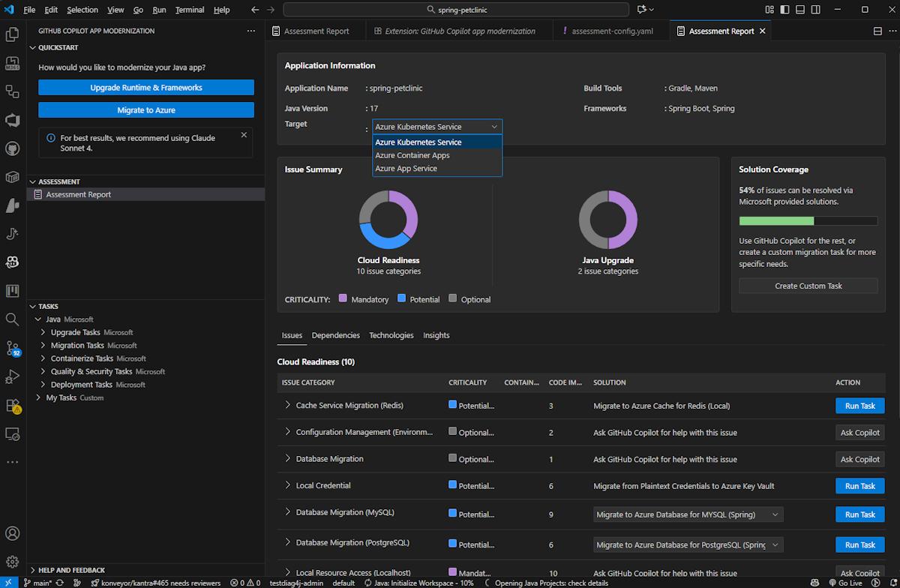Switch to the Dependencies tab

(x=335, y=335)
